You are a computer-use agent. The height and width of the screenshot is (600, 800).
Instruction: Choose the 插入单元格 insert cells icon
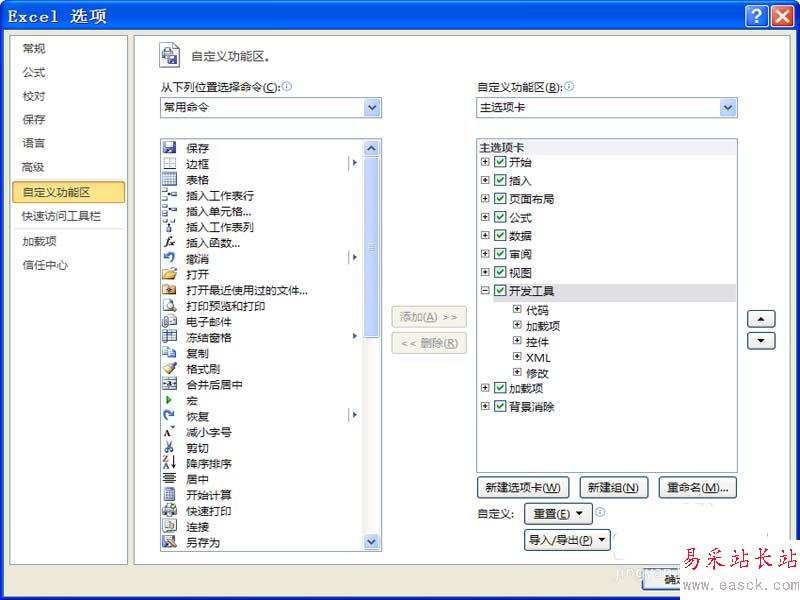click(169, 211)
